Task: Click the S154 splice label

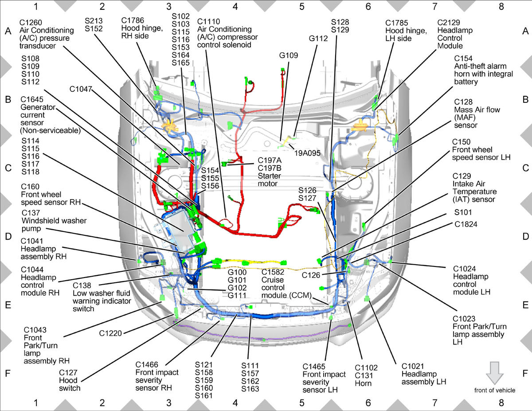Action: pos(210,170)
